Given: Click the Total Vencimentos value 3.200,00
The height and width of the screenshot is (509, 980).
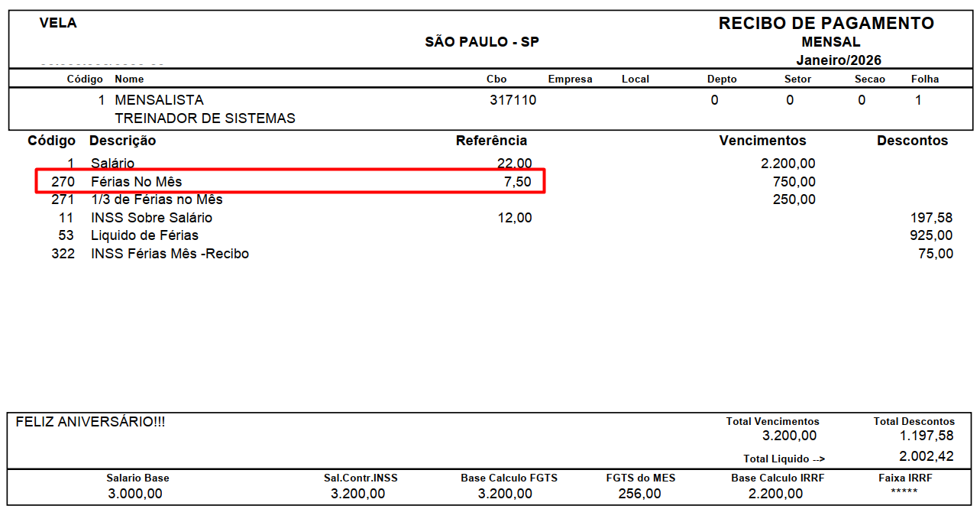Looking at the screenshot, I should pyautogui.click(x=789, y=436).
